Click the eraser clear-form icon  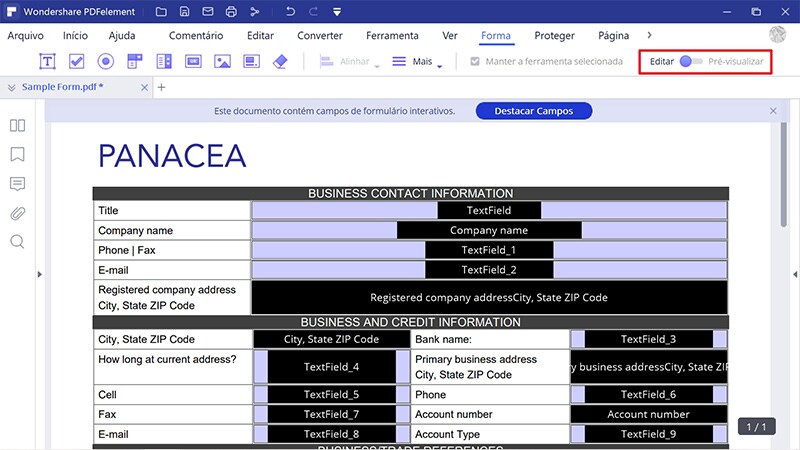pos(280,61)
